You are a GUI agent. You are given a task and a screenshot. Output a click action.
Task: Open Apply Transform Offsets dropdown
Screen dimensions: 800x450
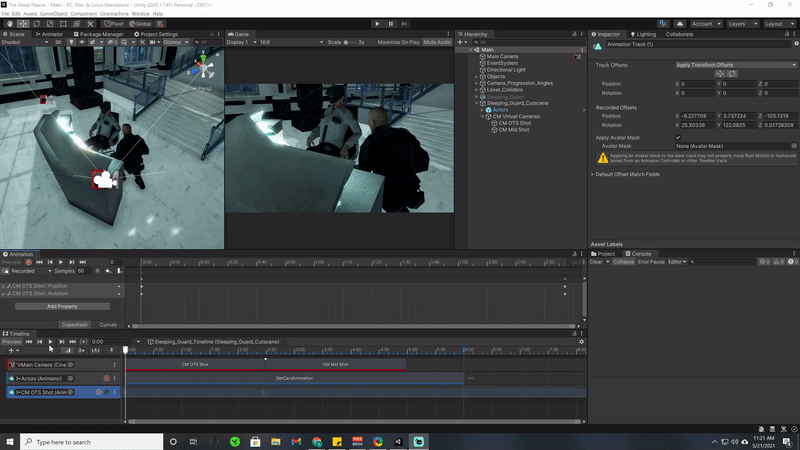735,65
